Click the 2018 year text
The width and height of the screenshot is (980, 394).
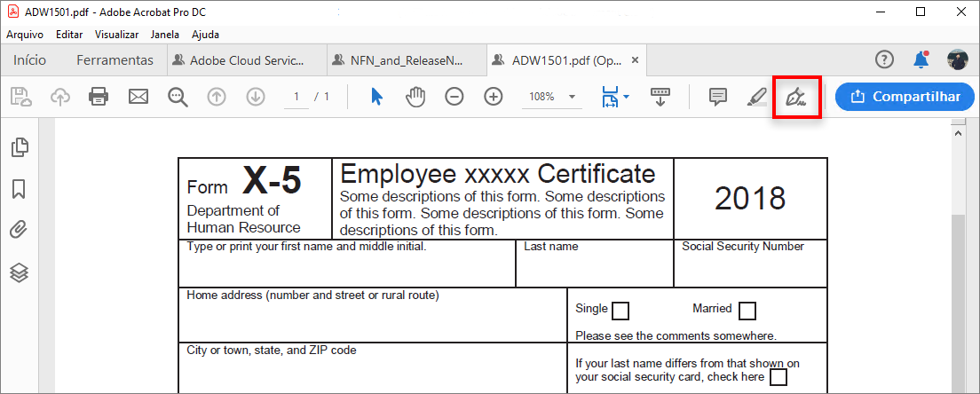click(751, 199)
